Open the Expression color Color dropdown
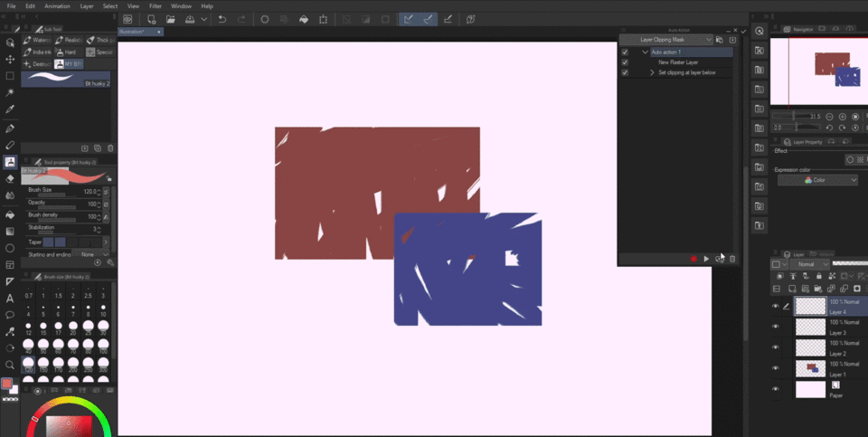Image resolution: width=868 pixels, height=437 pixels. point(817,180)
